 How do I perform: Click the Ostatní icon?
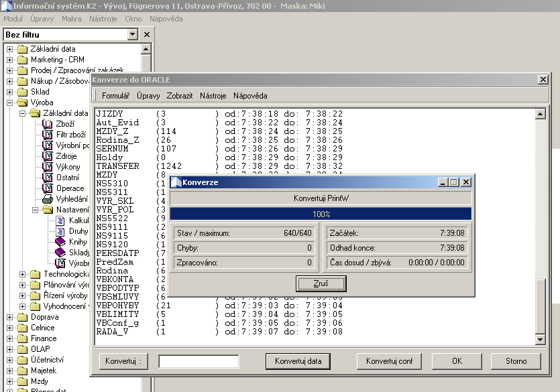[47, 178]
